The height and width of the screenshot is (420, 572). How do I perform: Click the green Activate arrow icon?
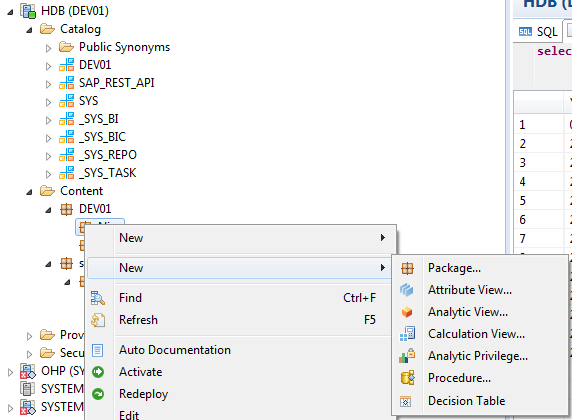98,372
